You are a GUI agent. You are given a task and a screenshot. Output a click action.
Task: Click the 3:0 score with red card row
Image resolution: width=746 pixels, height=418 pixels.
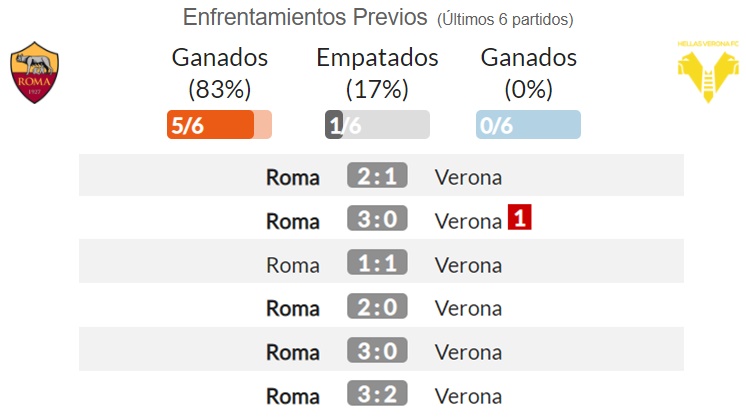[x=377, y=219]
